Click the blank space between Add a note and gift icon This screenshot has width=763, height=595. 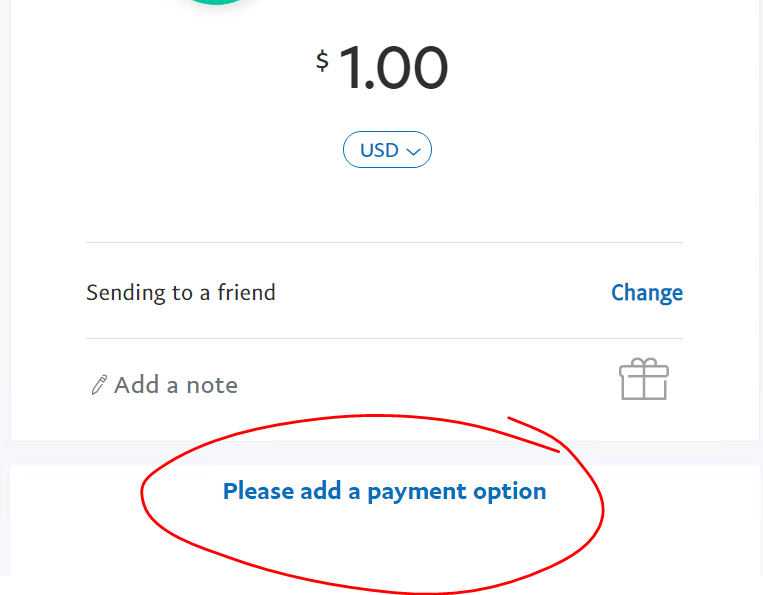point(430,385)
